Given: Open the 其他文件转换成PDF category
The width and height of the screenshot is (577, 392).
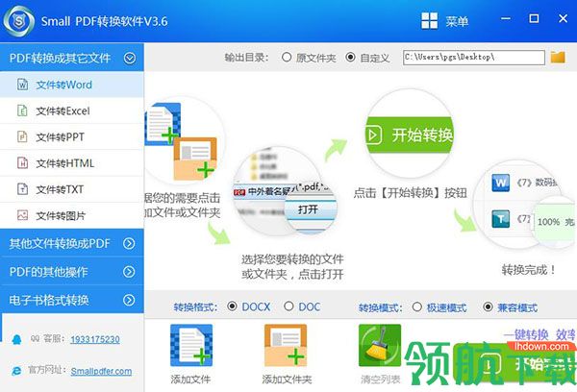Looking at the screenshot, I should click(72, 243).
